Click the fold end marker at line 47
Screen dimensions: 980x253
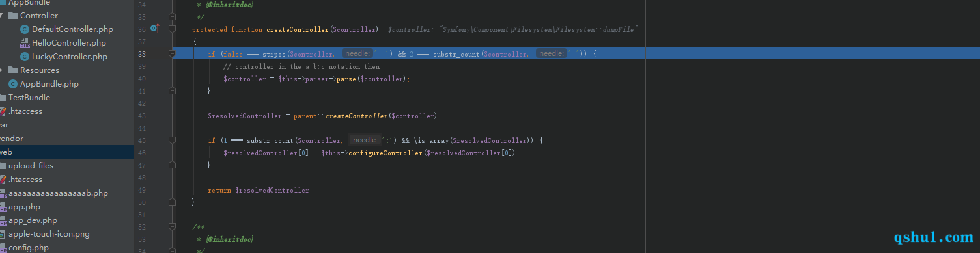click(x=172, y=165)
